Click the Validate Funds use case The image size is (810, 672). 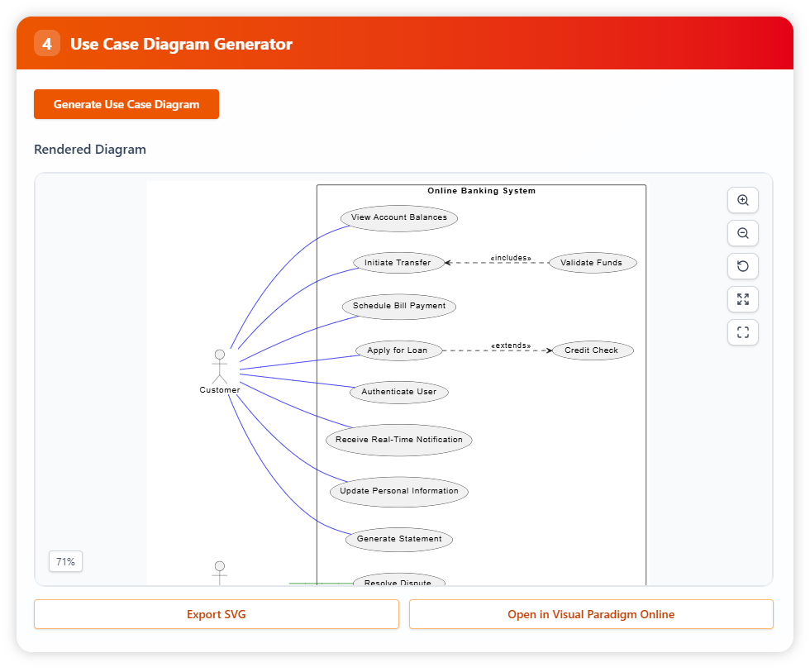tap(591, 263)
